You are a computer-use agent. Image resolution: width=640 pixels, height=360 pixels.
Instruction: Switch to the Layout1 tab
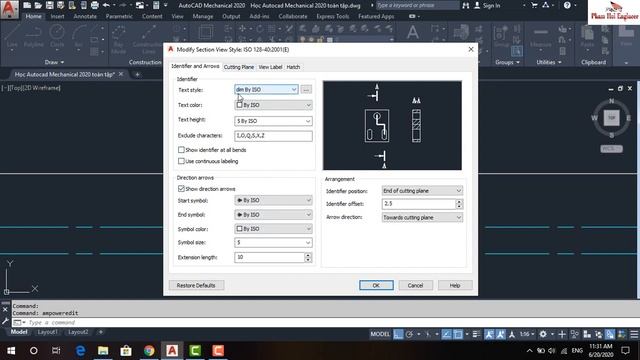pos(47,332)
